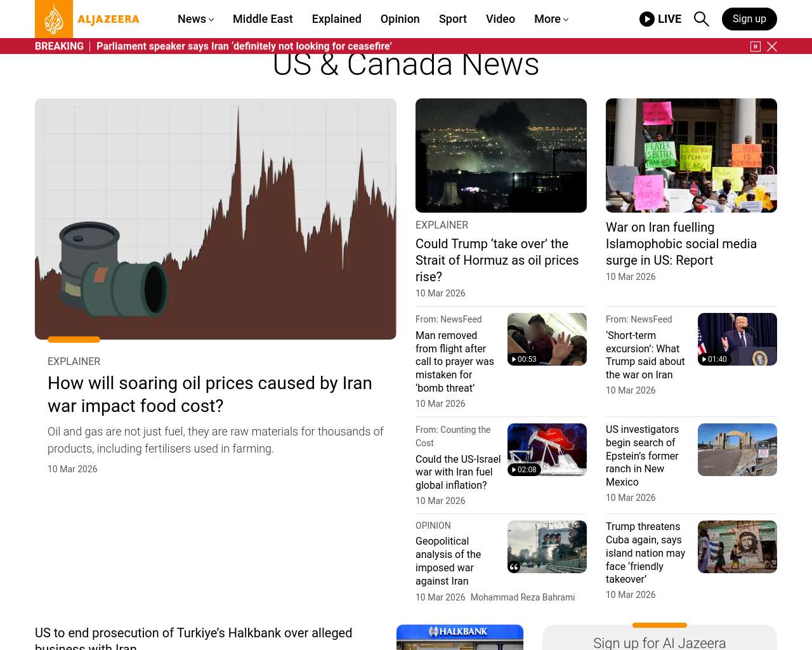This screenshot has height=650, width=812.
Task: Open the Middle East section
Action: tap(263, 19)
